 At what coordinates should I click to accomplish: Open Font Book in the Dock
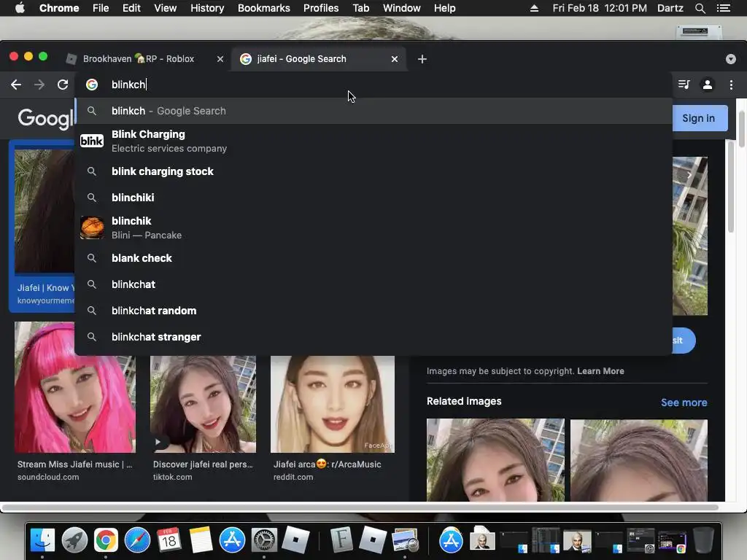coord(341,540)
